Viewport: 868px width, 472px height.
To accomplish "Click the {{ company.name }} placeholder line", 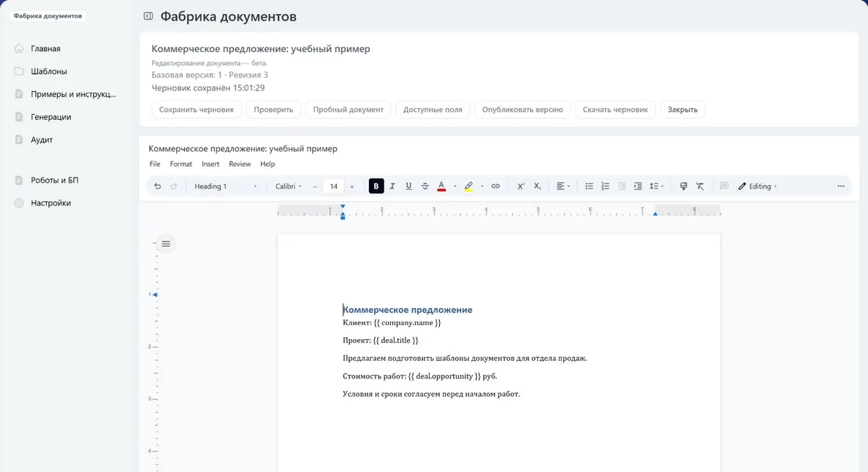I will click(x=392, y=323).
